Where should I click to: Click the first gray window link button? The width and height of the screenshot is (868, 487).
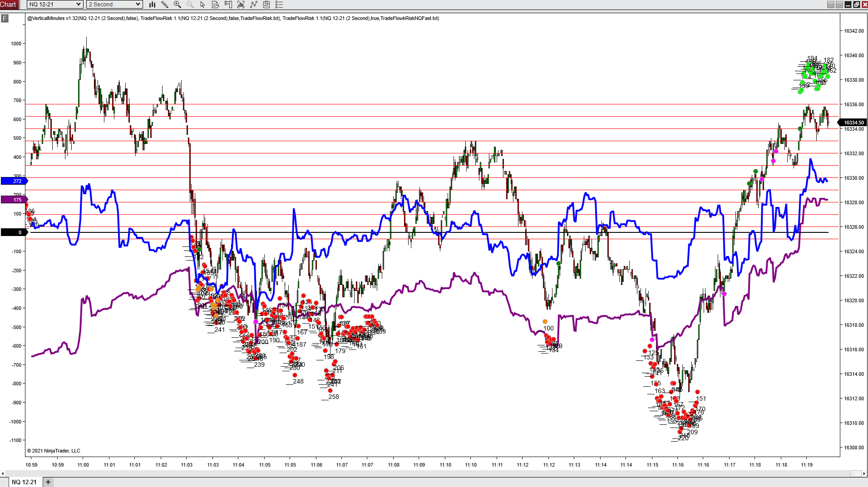pos(831,5)
